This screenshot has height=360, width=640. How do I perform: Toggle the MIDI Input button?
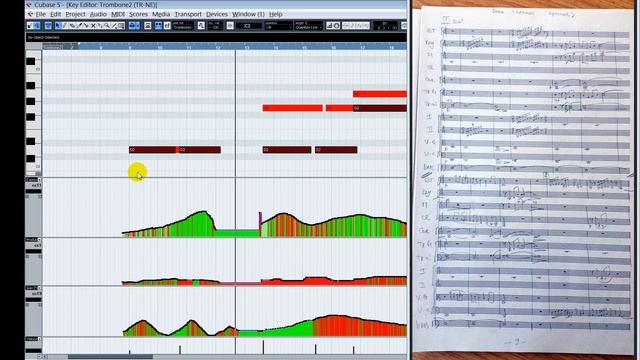[336, 26]
